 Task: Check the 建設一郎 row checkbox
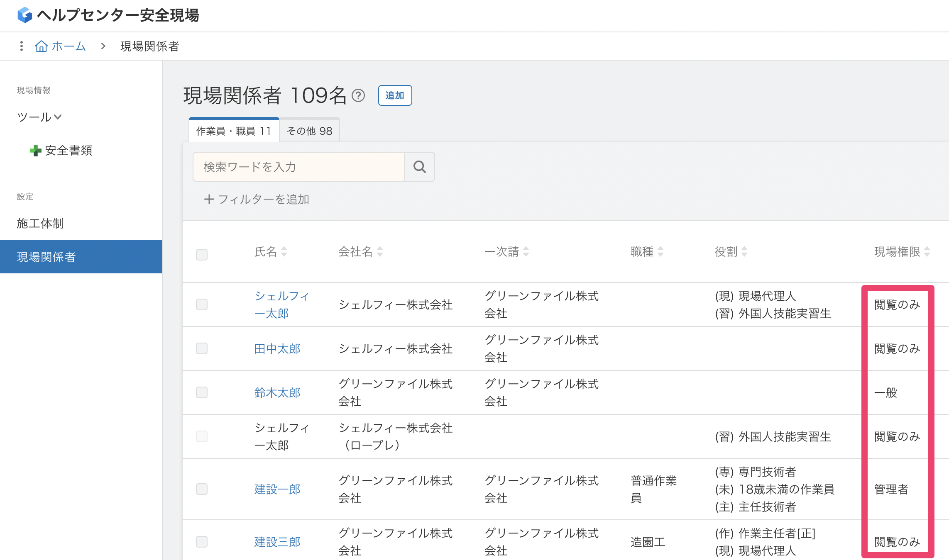202,489
